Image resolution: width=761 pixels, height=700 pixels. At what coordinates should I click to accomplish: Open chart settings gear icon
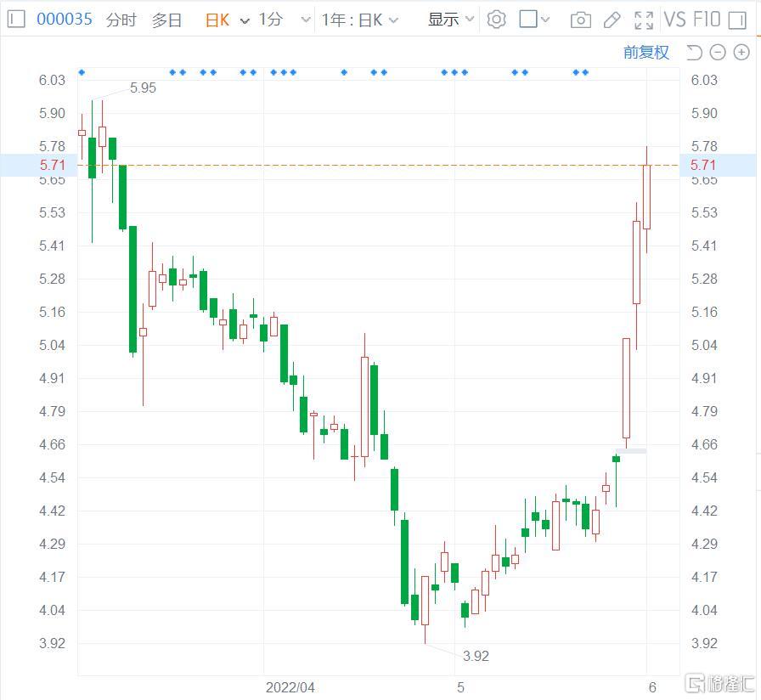click(x=496, y=20)
